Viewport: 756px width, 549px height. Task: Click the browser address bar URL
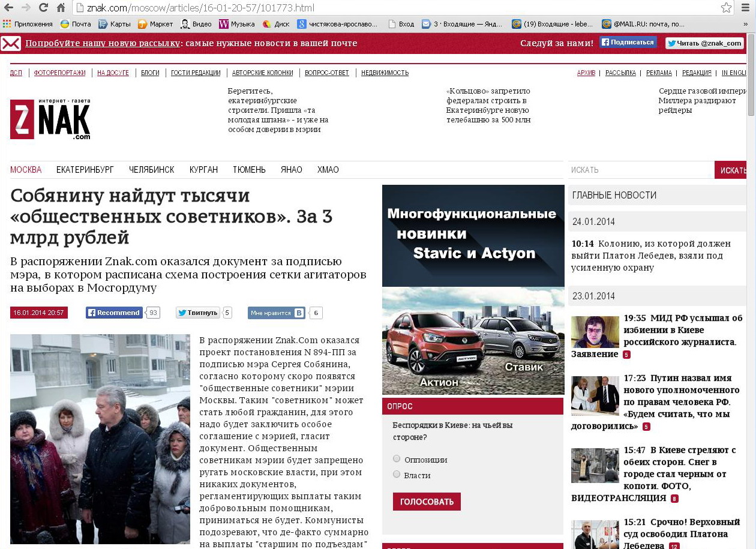point(201,8)
